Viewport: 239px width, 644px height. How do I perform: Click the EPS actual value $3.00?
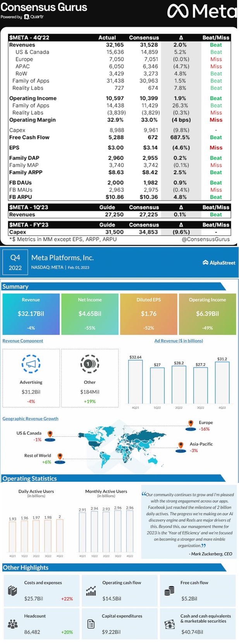116,148
